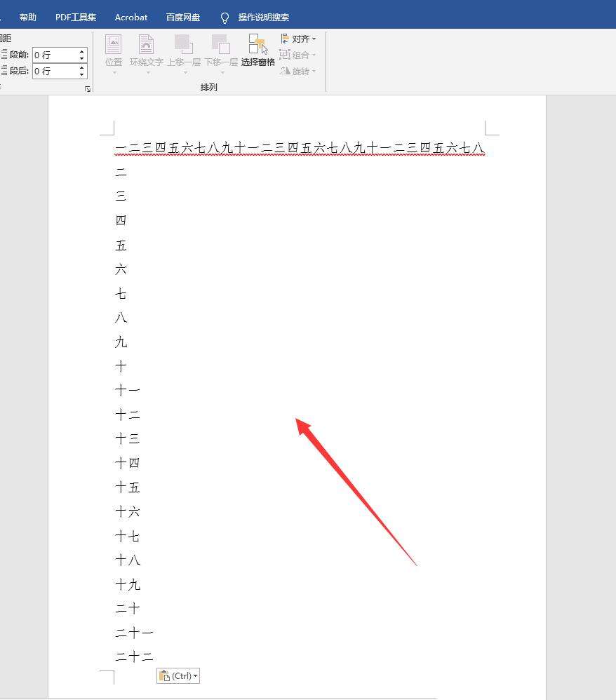Click the line reading 三
Viewport: 616px width, 700px height.
click(x=121, y=196)
